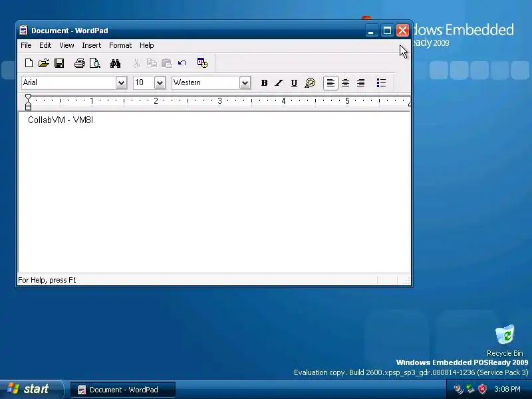Click the 3:08 PM taskbar clock

point(507,389)
